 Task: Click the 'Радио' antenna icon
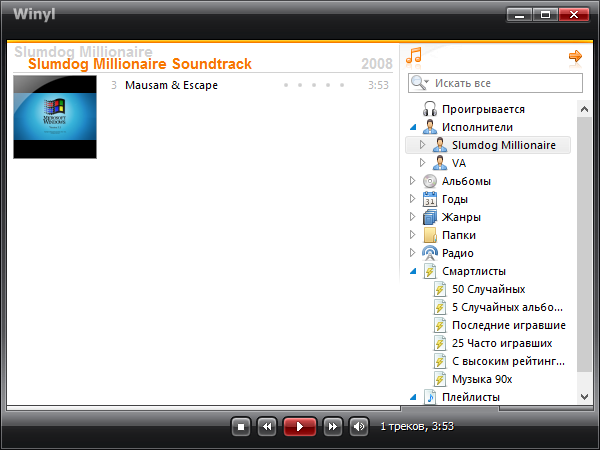[x=430, y=253]
